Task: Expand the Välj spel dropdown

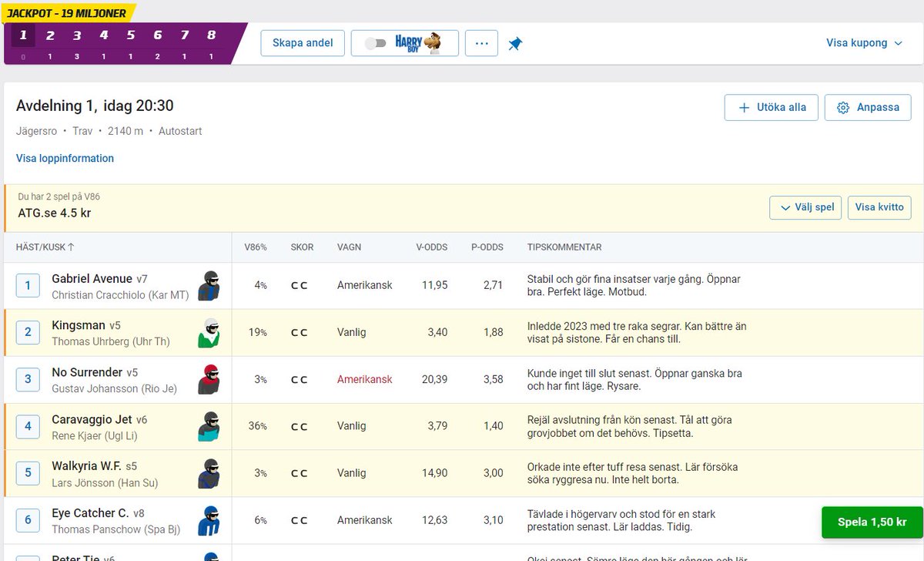Action: (x=805, y=207)
